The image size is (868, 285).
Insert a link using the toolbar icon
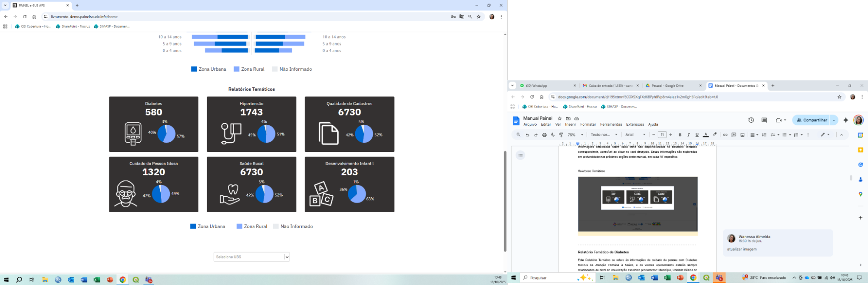[x=725, y=135]
